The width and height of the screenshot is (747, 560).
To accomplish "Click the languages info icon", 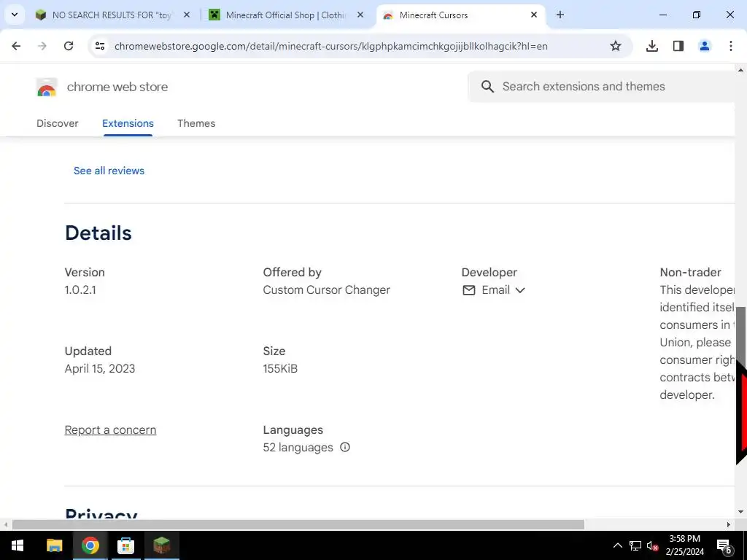I will (345, 447).
